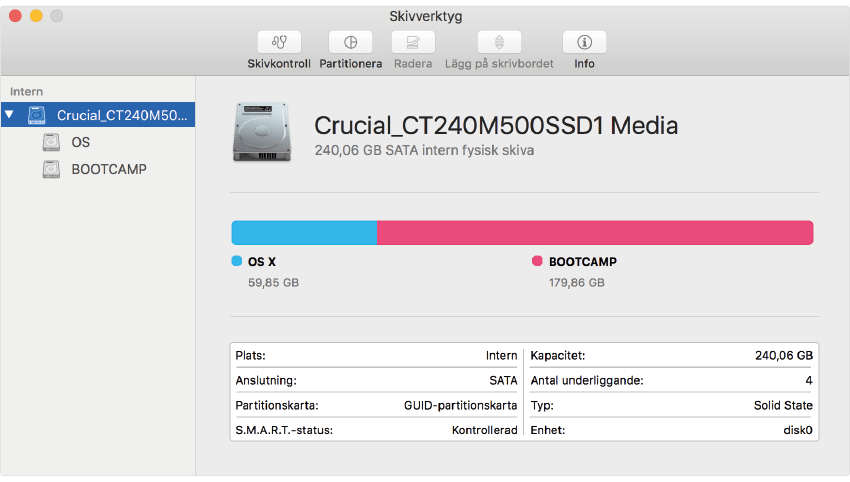Open the Partitionera pie-chart tool
This screenshot has height=482, width=850.
click(x=350, y=42)
